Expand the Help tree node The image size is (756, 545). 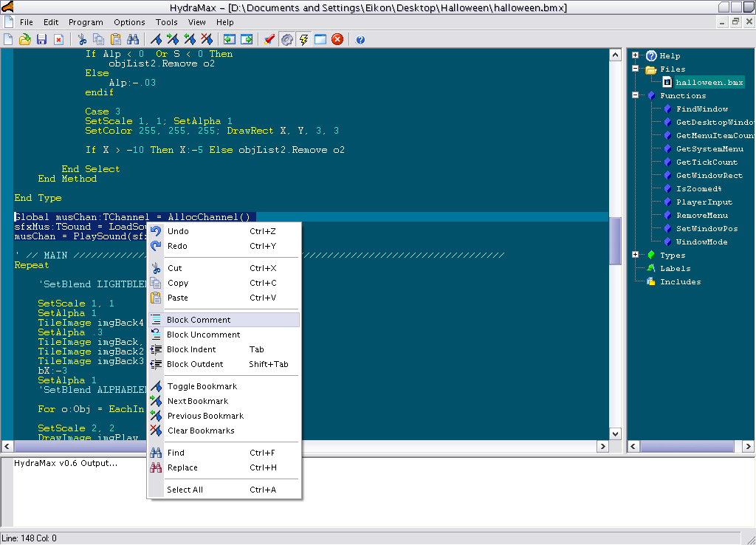[x=635, y=55]
